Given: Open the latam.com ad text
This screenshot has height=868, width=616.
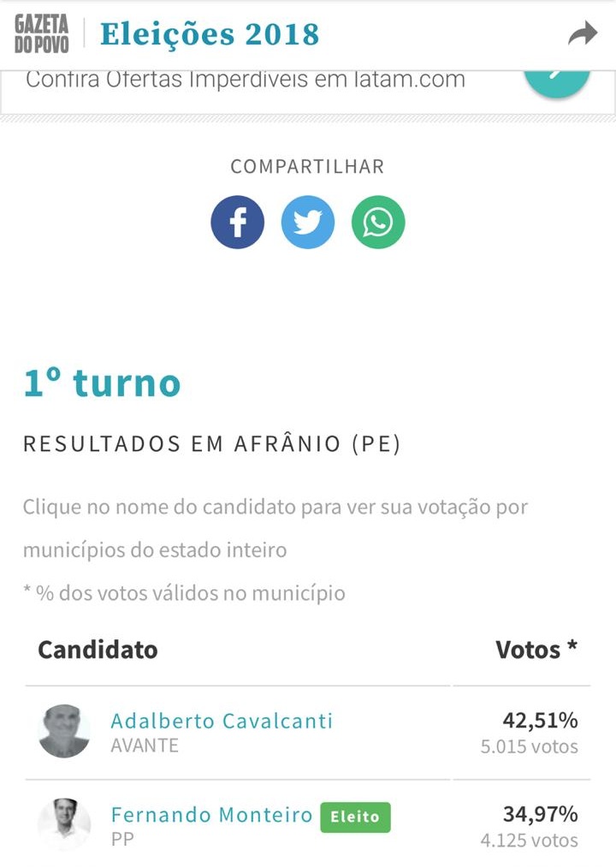Looking at the screenshot, I should [246, 80].
